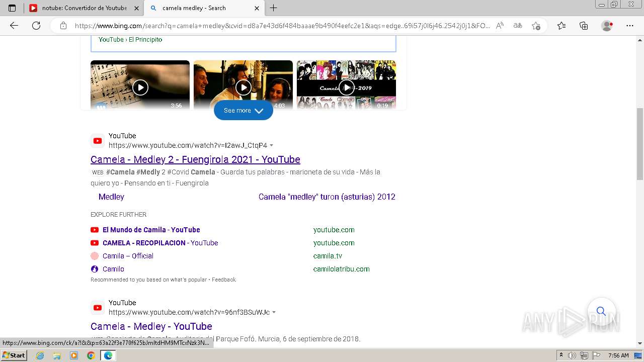
Task: Close the camela medley Search tab
Action: click(x=257, y=8)
